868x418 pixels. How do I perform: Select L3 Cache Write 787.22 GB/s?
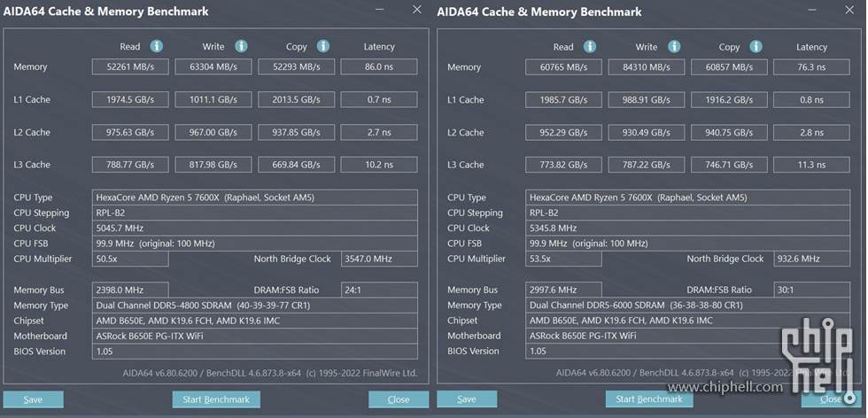point(646,165)
